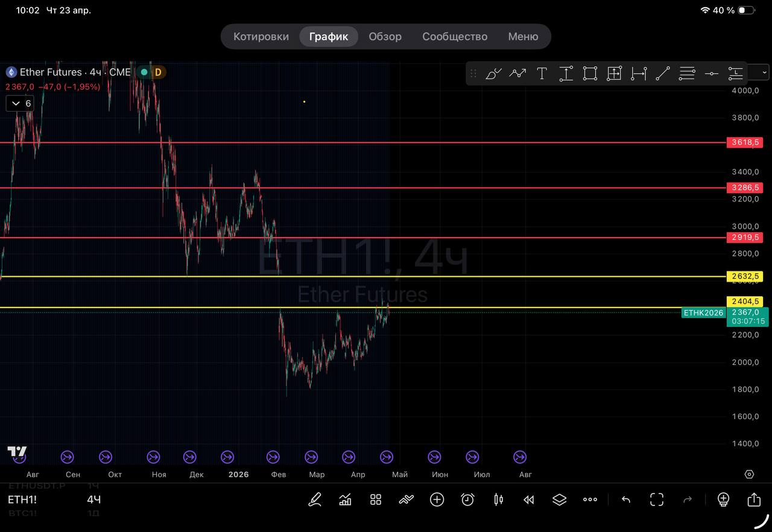Tap the 4000,0 price axis value
This screenshot has height=532, width=772.
(745, 90)
